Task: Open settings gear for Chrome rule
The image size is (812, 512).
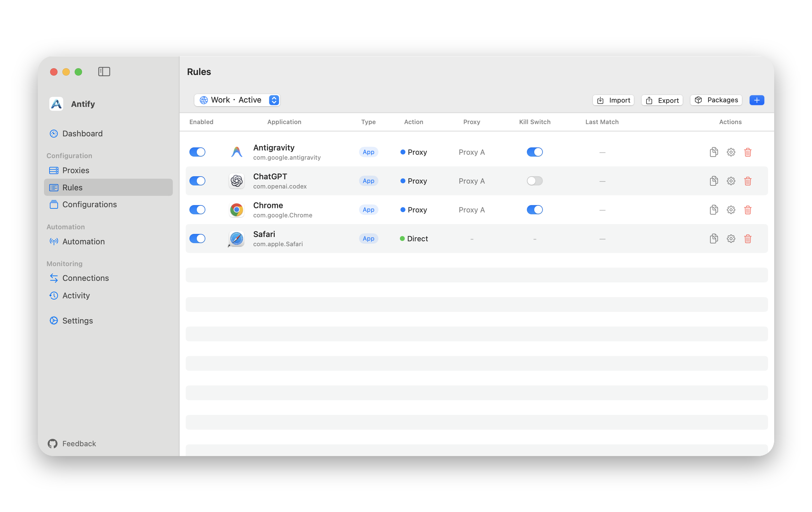Action: (x=731, y=210)
